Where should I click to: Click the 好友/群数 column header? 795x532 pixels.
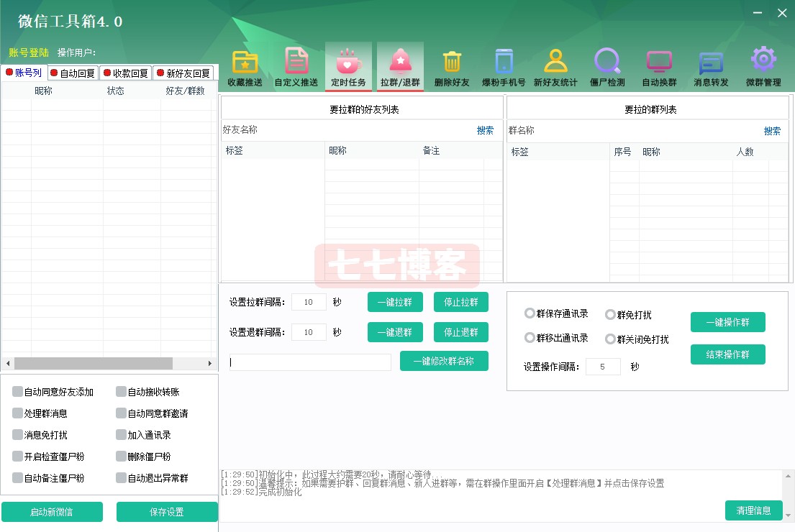pyautogui.click(x=185, y=91)
